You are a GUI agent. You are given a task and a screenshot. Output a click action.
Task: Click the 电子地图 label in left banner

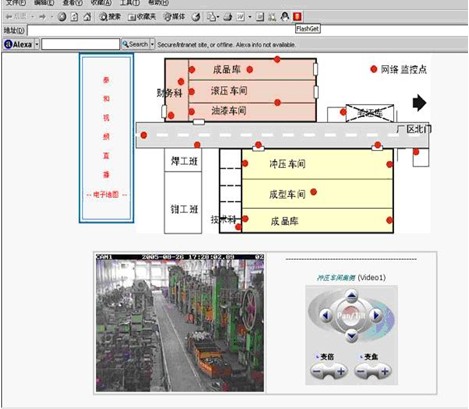pyautogui.click(x=106, y=195)
